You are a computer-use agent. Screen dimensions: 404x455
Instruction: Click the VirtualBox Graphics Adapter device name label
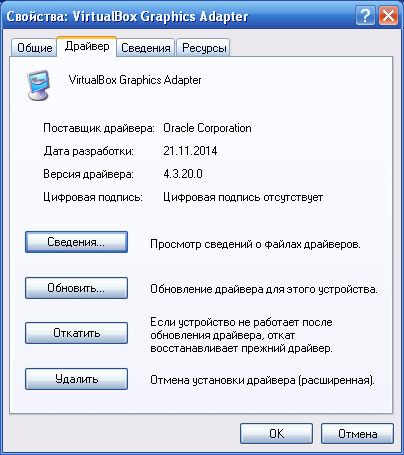point(135,80)
